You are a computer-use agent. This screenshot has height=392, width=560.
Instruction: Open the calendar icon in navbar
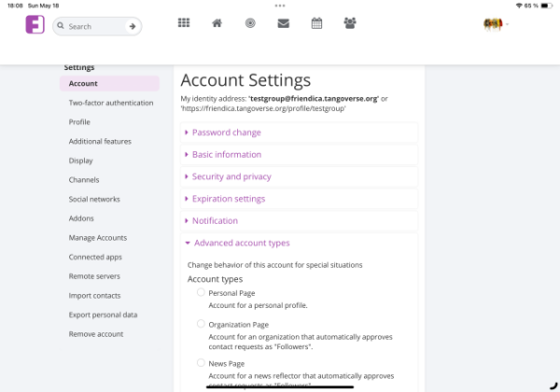[x=316, y=23]
